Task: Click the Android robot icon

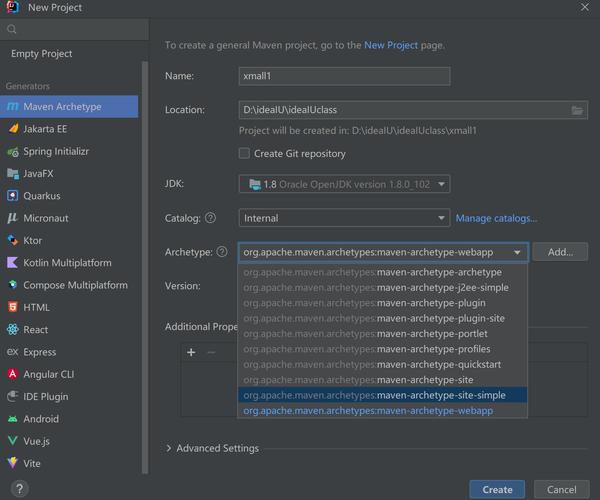Action: click(13, 419)
